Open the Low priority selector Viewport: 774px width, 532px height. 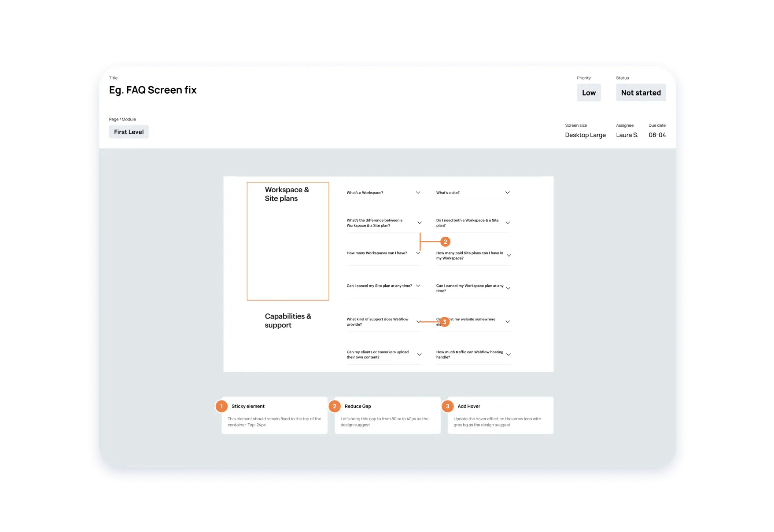(589, 93)
